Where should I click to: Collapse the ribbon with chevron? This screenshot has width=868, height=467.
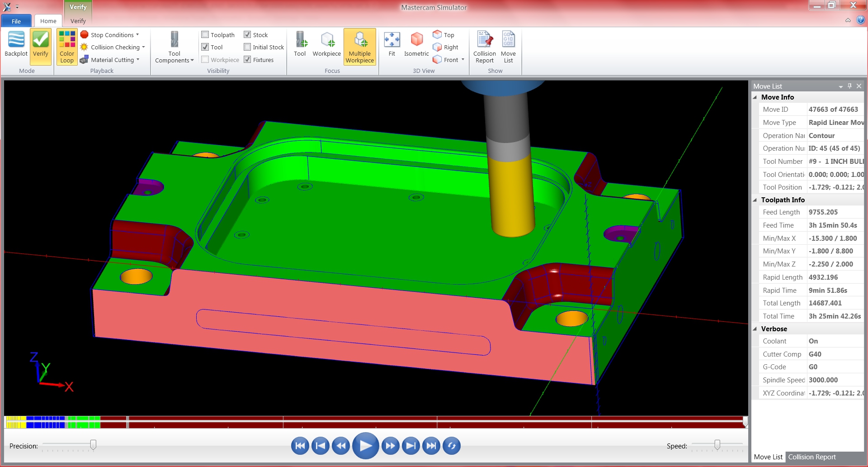848,20
